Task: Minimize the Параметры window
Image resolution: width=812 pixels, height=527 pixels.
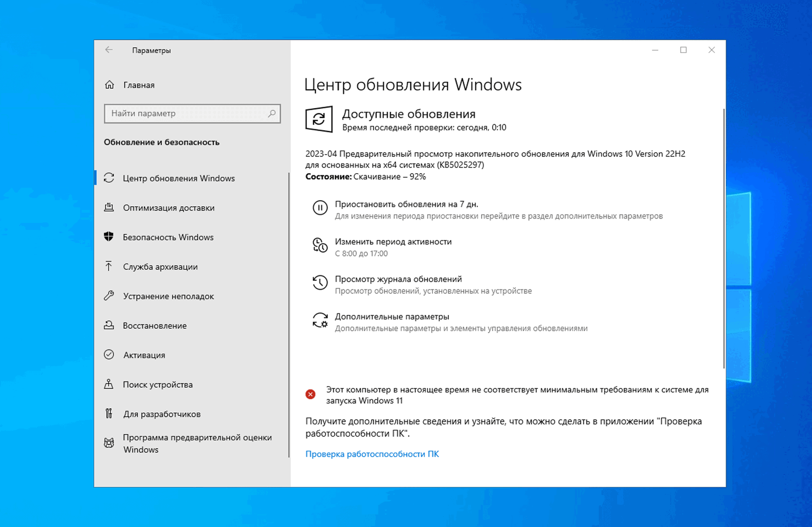Action: [655, 50]
